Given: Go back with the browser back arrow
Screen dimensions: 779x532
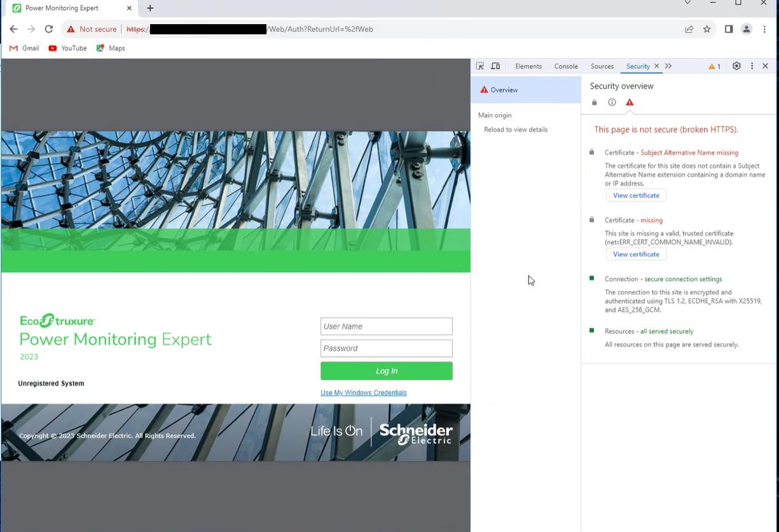Looking at the screenshot, I should 13,29.
